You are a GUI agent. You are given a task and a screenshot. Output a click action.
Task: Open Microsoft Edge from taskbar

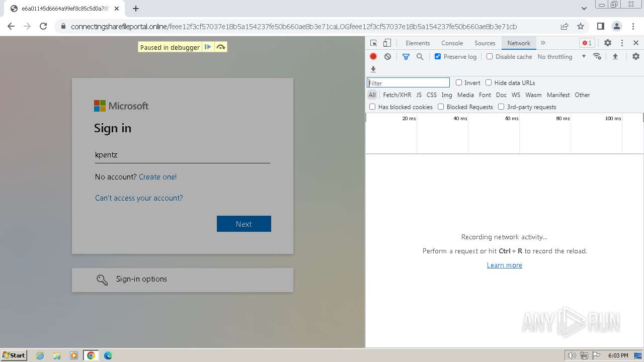[x=108, y=355]
